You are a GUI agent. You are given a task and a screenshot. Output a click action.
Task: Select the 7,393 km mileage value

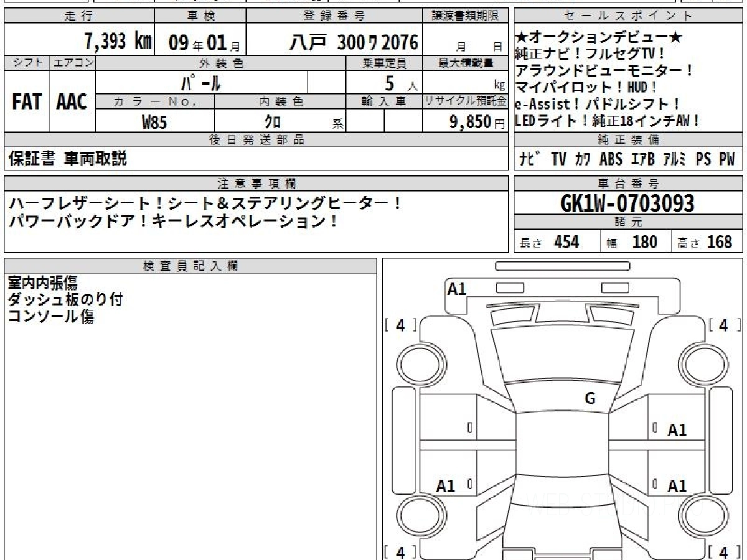pyautogui.click(x=118, y=42)
